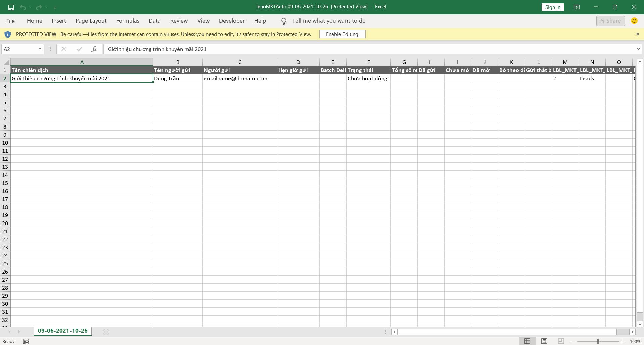Click the Save icon in the title bar

tap(11, 7)
